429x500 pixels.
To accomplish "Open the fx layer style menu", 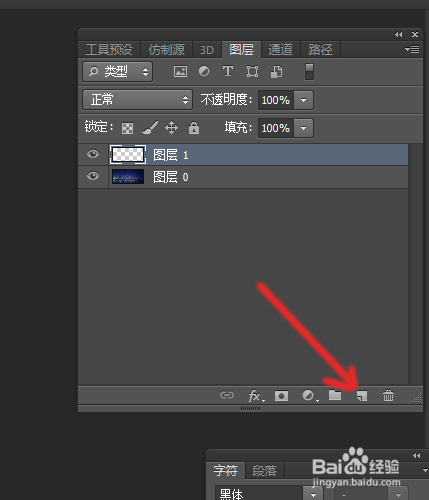I will click(x=256, y=396).
